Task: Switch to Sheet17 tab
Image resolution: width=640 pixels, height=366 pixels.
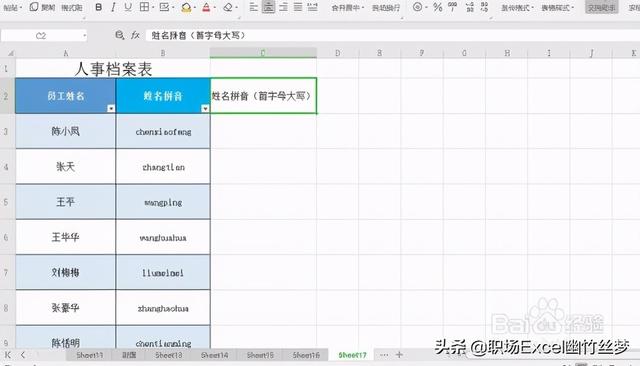Action: point(352,355)
